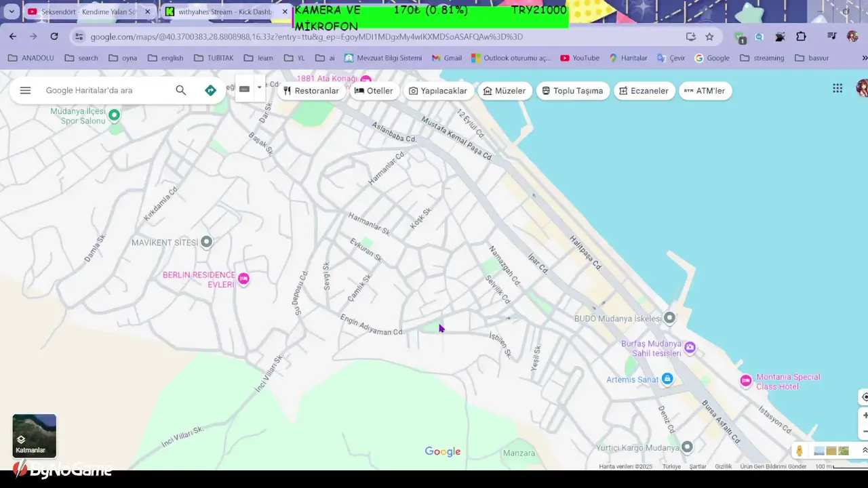This screenshot has height=488, width=868.
Task: Select the Müzeler category chip
Action: [505, 91]
